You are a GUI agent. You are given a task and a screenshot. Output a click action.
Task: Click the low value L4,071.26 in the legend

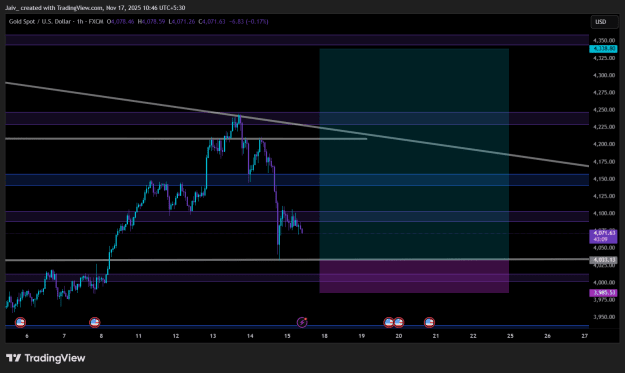[x=182, y=22]
